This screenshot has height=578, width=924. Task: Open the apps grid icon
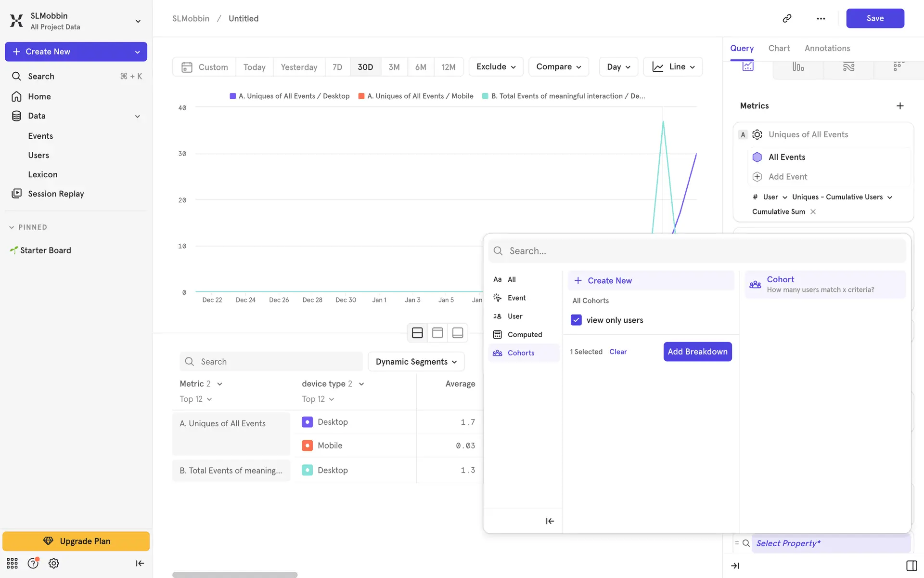[x=12, y=564]
